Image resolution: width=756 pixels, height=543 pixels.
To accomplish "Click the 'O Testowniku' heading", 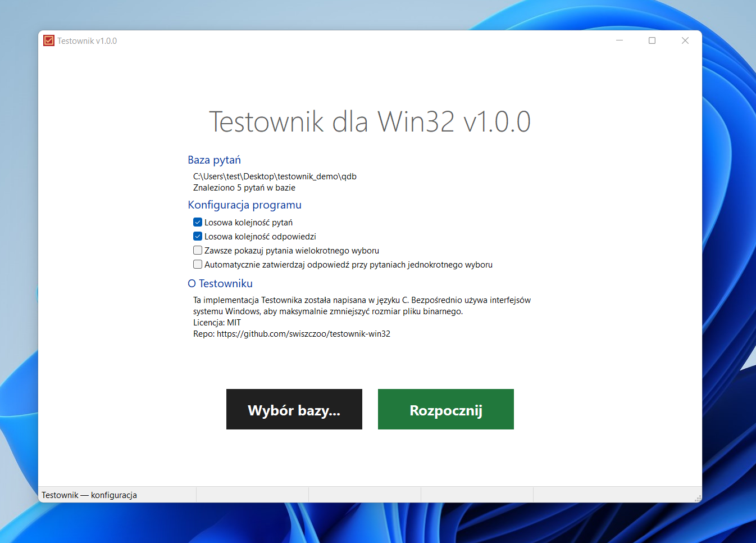I will point(220,283).
